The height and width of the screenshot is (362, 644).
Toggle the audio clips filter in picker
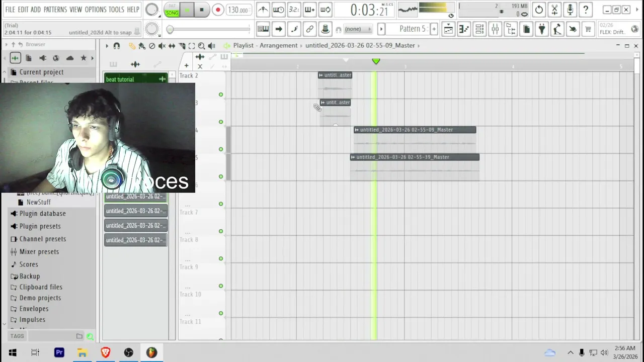(135, 64)
